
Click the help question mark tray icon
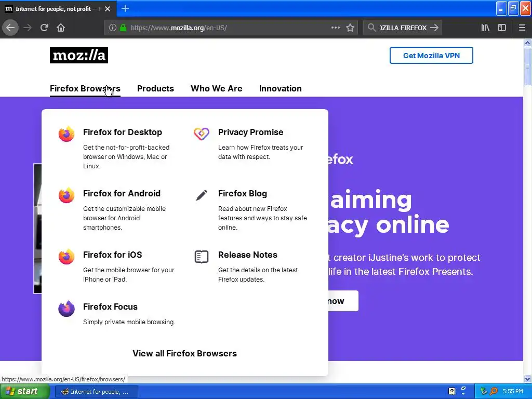pyautogui.click(x=451, y=391)
